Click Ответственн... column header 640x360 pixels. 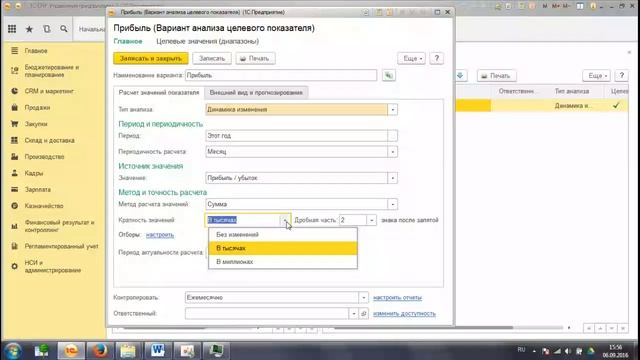point(516,91)
